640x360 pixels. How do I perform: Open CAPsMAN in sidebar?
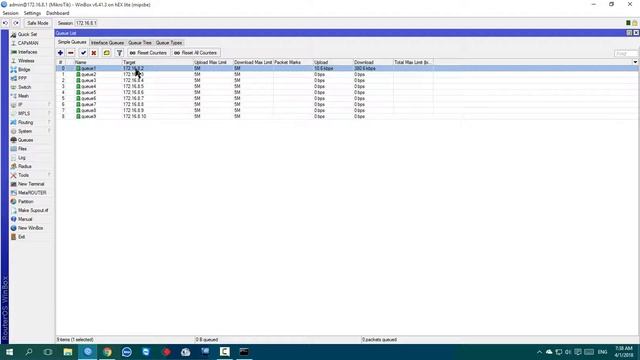tap(28, 43)
